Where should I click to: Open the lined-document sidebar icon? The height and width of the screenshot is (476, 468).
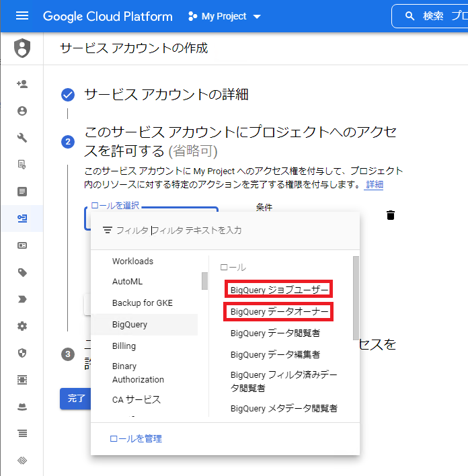pos(22,192)
